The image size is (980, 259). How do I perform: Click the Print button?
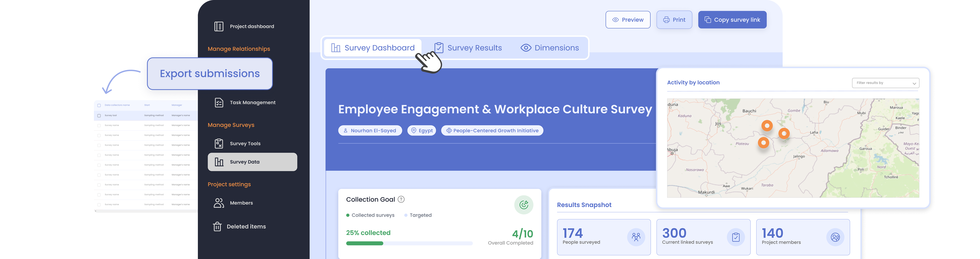[x=674, y=19]
